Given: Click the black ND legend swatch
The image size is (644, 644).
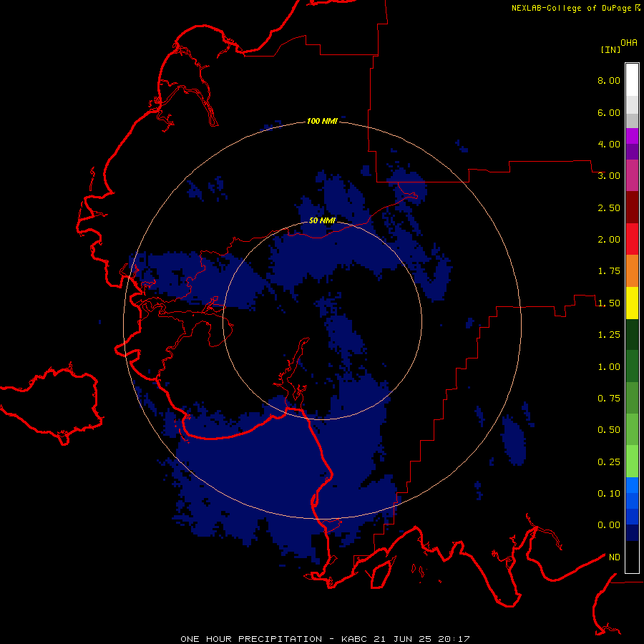Looking at the screenshot, I should tap(632, 557).
